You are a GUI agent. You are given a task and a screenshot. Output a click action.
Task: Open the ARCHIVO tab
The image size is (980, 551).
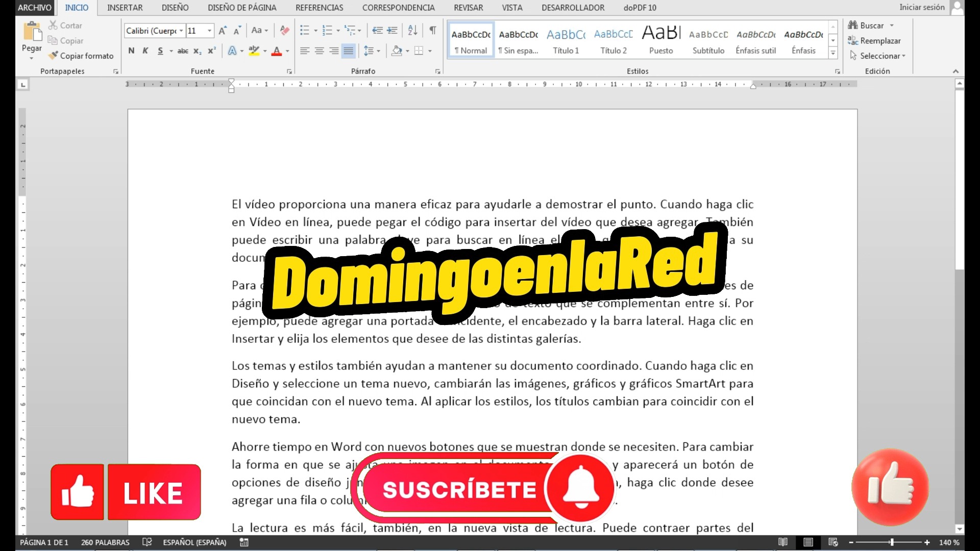coord(35,8)
